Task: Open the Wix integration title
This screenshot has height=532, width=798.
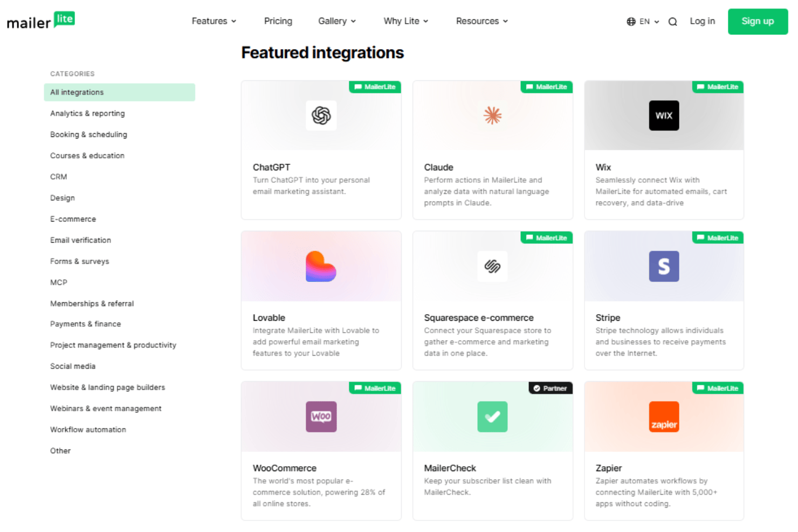Action: pos(603,167)
